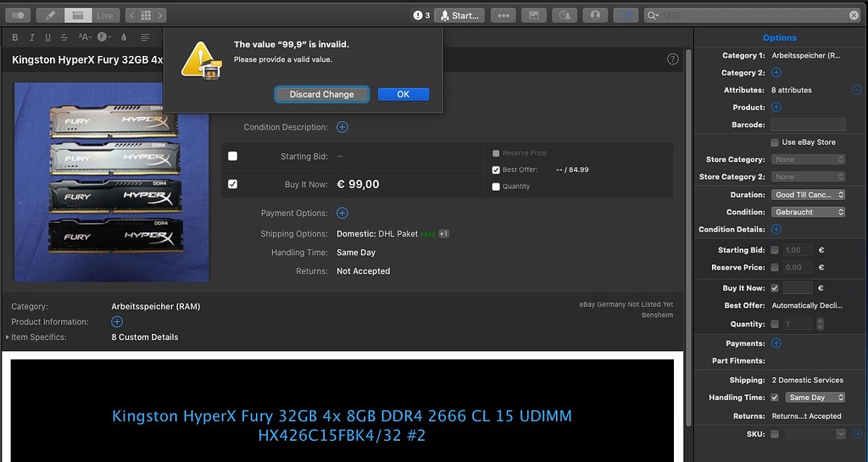Enable the Starting Bid checkbox in preview
Viewport: 868px width, 462px height.
[x=232, y=156]
